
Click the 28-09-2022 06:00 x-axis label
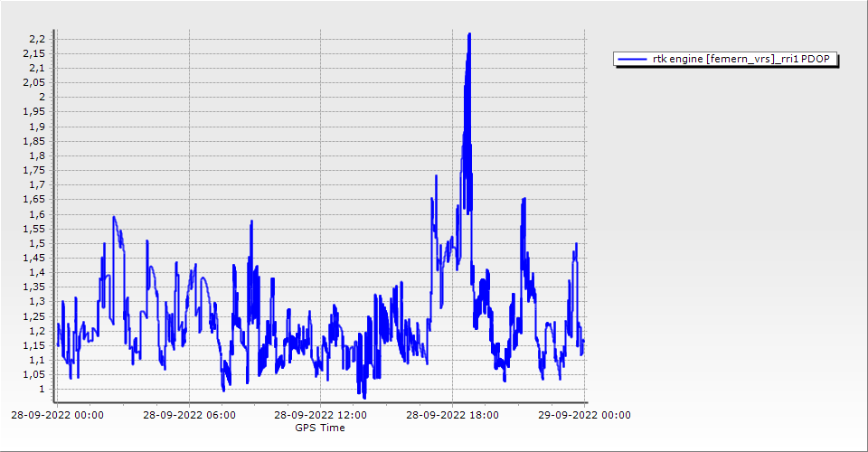point(190,416)
